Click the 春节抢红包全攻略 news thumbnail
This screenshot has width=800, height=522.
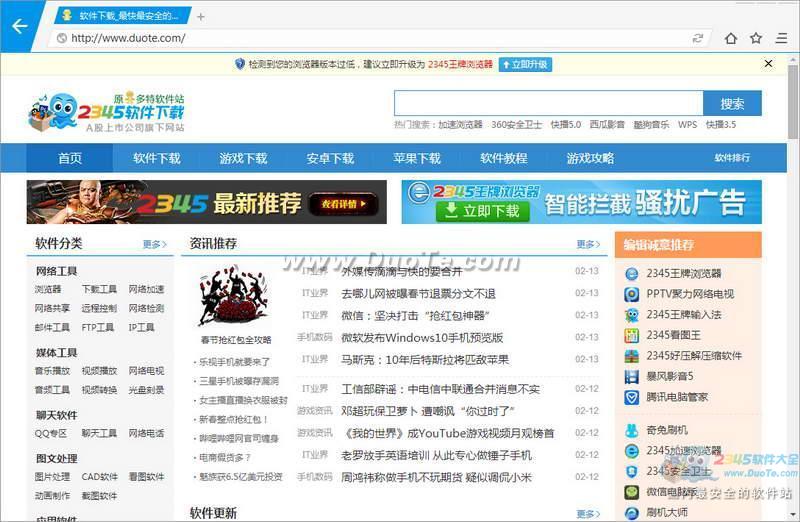click(235, 296)
